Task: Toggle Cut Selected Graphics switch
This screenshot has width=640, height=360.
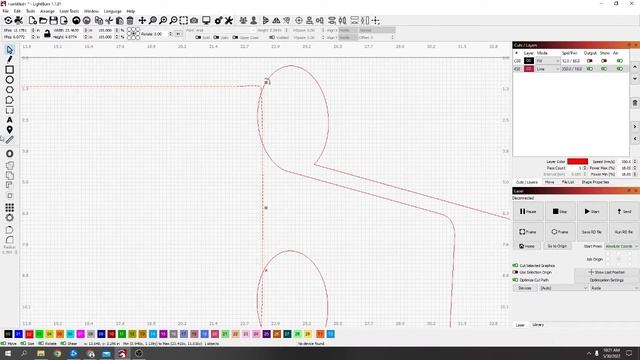Action: (x=515, y=265)
